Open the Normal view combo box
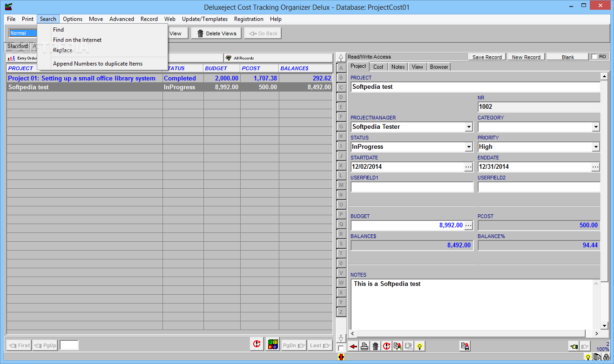The image size is (614, 364). 23,33
